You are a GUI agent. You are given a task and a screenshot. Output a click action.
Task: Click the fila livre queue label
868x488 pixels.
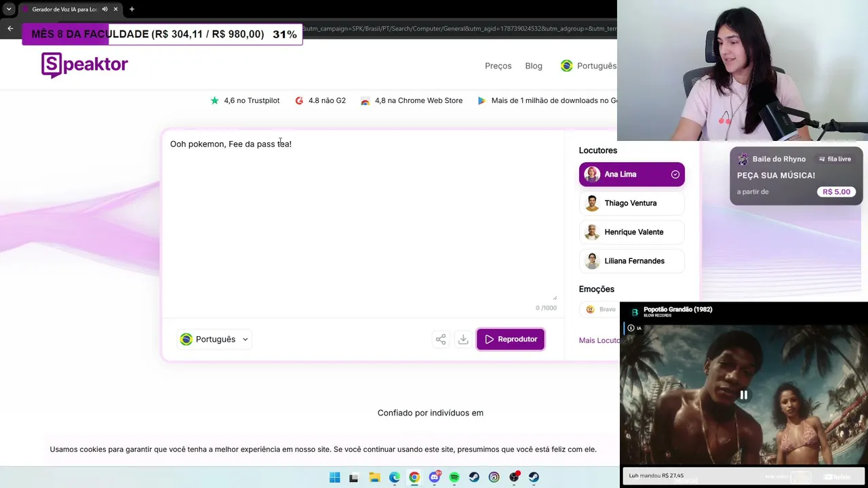click(x=835, y=159)
